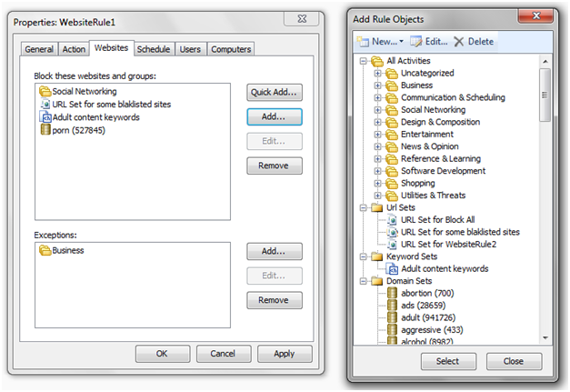The width and height of the screenshot is (570, 392).
Task: Click the scroll down arrow of object tree
Action: click(x=545, y=337)
